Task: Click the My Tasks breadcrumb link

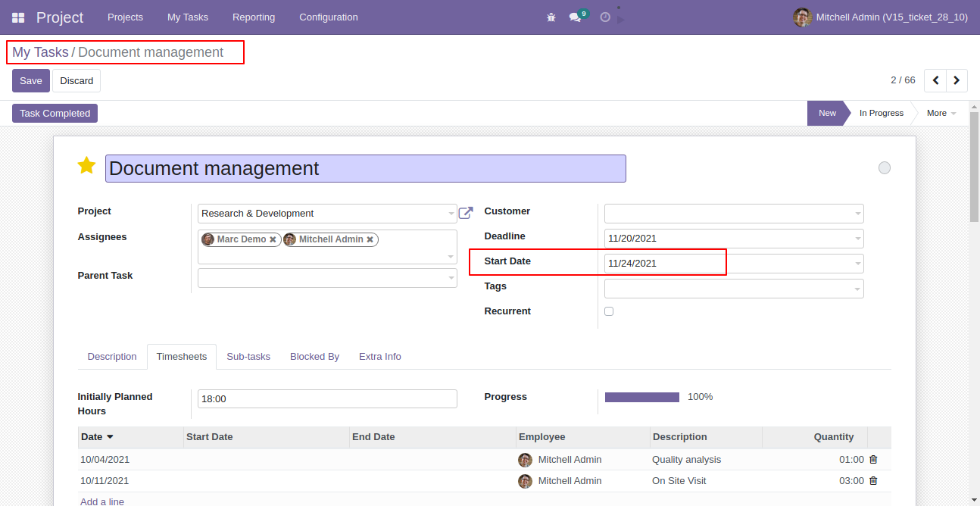Action: [x=40, y=52]
